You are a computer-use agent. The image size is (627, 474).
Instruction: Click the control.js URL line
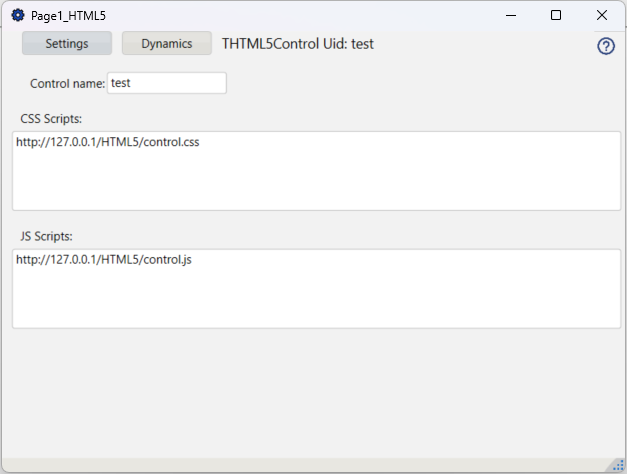tap(104, 260)
